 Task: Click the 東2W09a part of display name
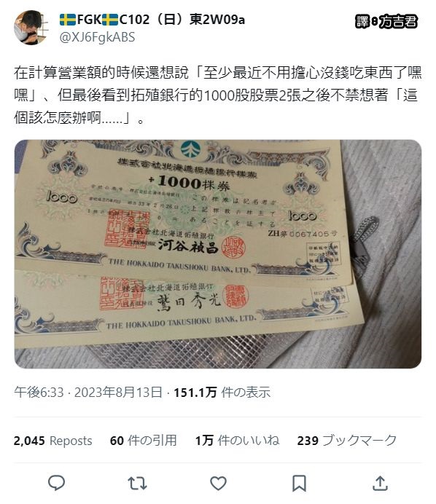[217, 20]
